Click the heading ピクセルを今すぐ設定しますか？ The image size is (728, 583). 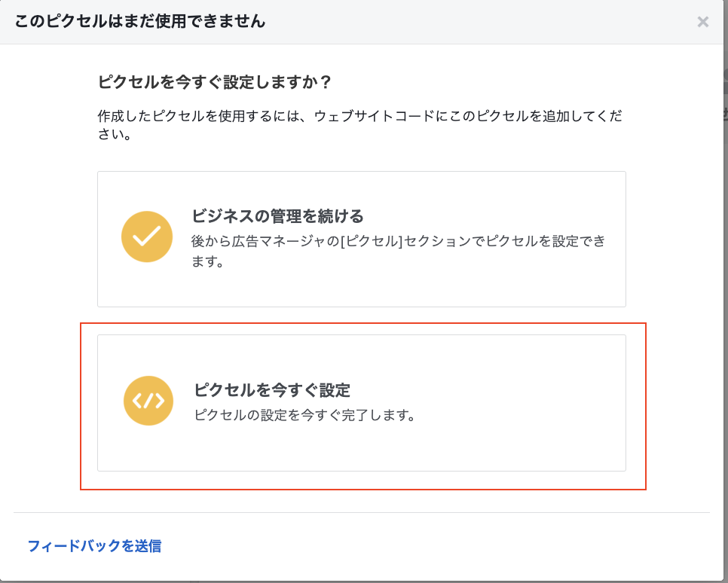click(215, 82)
